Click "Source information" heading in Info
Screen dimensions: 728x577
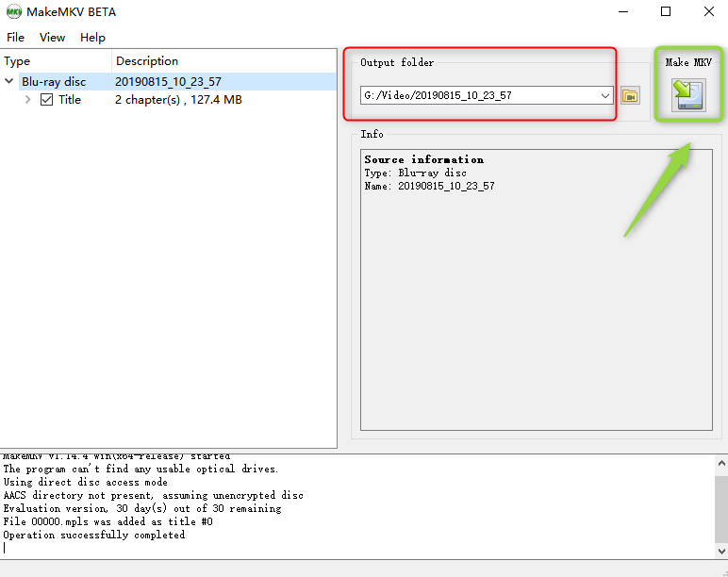[424, 159]
